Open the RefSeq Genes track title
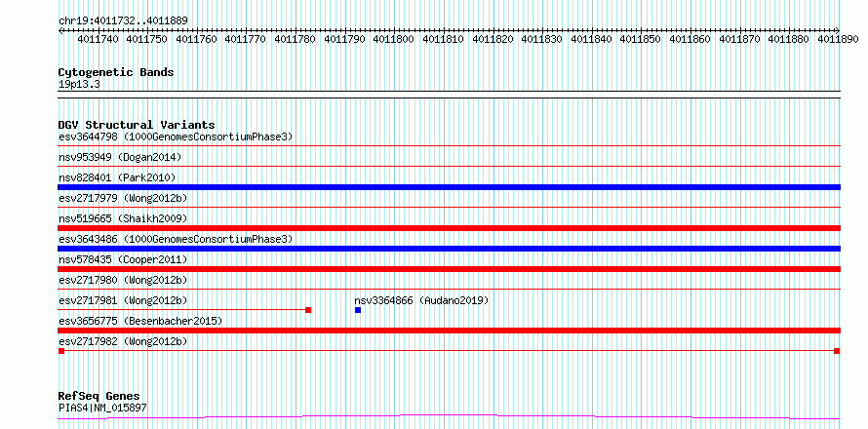868x429 pixels. [x=99, y=396]
